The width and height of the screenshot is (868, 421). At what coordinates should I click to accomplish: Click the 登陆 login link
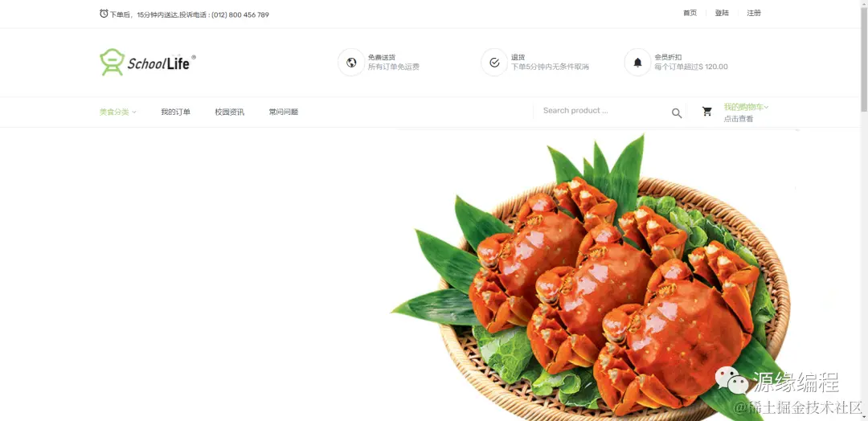[x=722, y=14]
